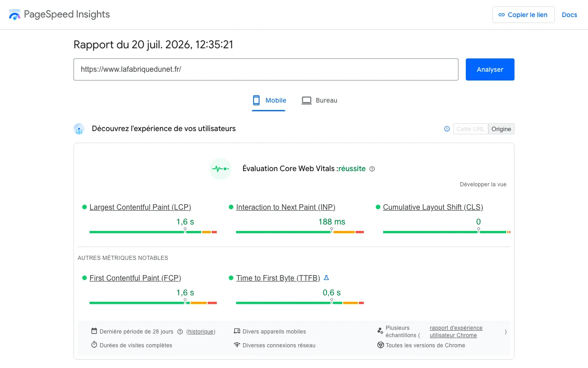Viewport: 588px width, 368px height.
Task: Click the green dot beside Interaction to Next Paint
Action: click(231, 207)
